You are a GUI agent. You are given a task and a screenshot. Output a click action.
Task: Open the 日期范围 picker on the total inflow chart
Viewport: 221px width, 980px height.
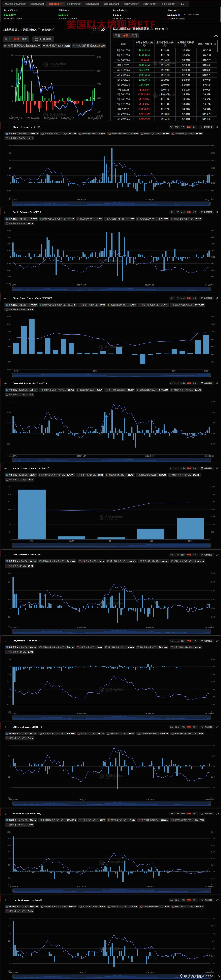click(x=43, y=39)
